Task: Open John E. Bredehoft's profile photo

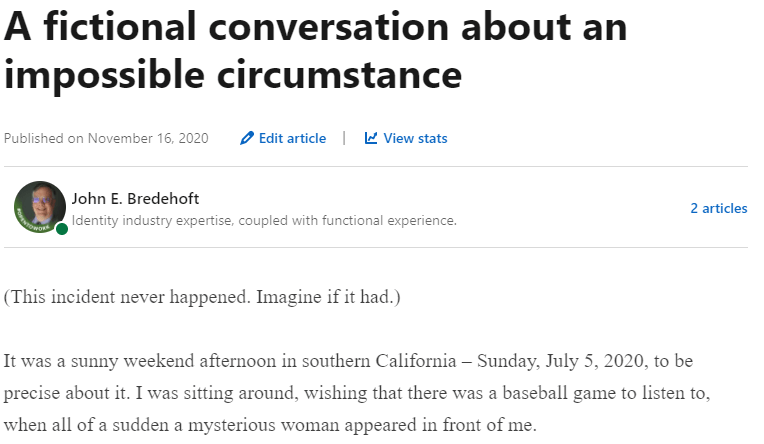Action: point(39,207)
